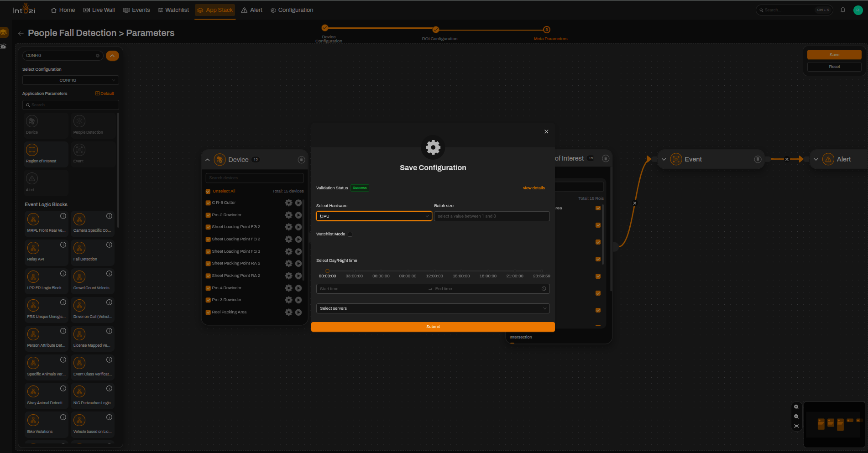This screenshot has width=868, height=453.
Task: Click the back arrow beside People Fall Detection
Action: click(x=21, y=33)
